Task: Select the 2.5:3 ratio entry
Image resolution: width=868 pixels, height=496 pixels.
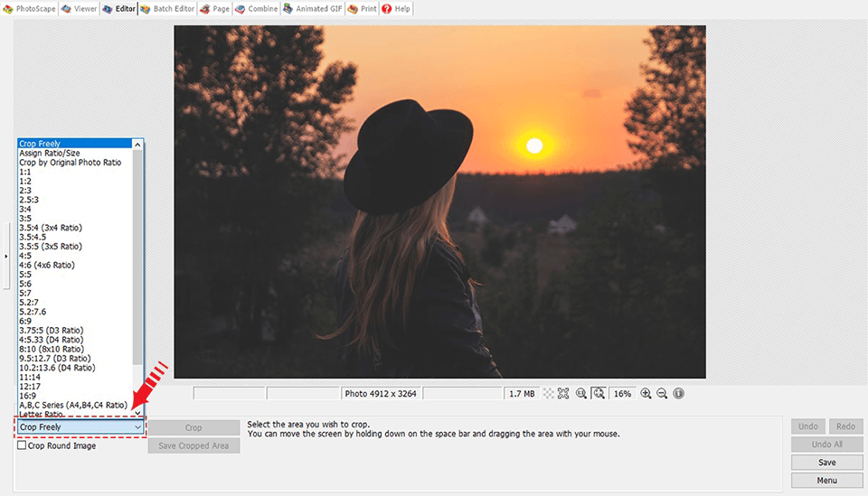Action: (75, 200)
